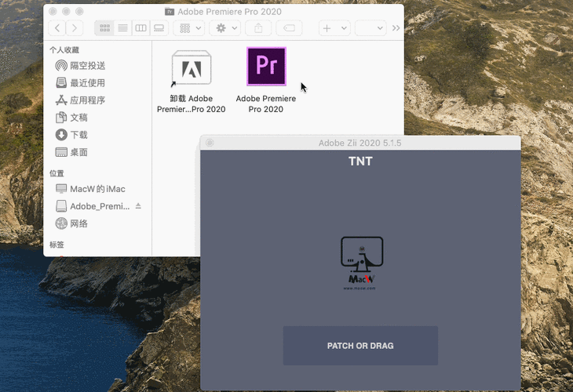573x392 pixels.
Task: Select the Adobe_Premi... disk in sidebar
Action: coord(93,206)
